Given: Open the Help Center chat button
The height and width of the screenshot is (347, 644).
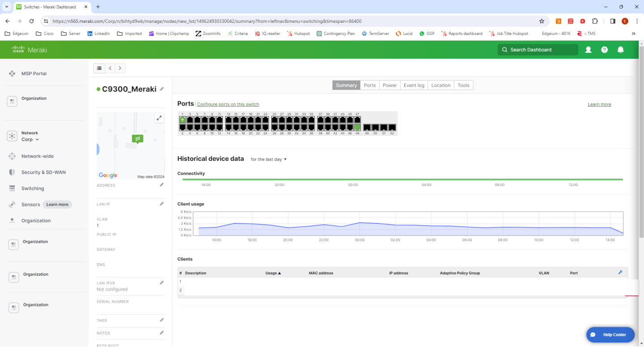Looking at the screenshot, I should 610,335.
